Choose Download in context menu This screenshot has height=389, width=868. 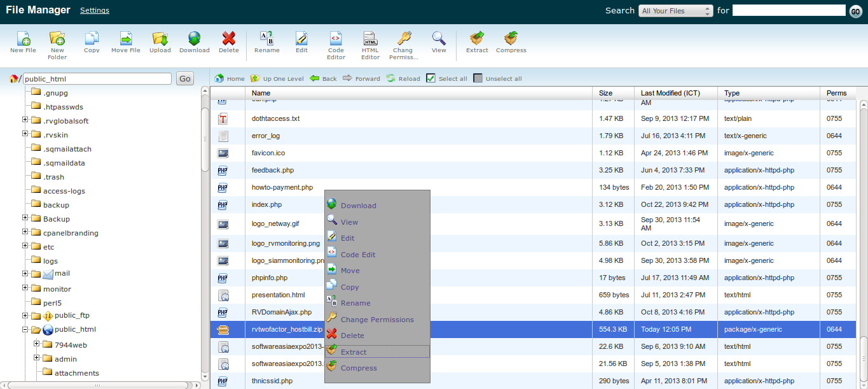pyautogui.click(x=359, y=206)
